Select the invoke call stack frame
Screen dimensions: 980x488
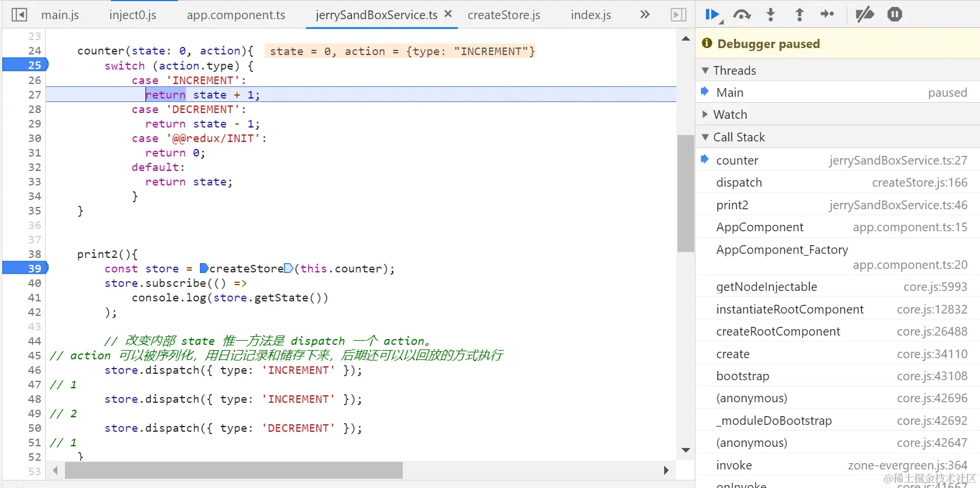[x=837, y=465]
